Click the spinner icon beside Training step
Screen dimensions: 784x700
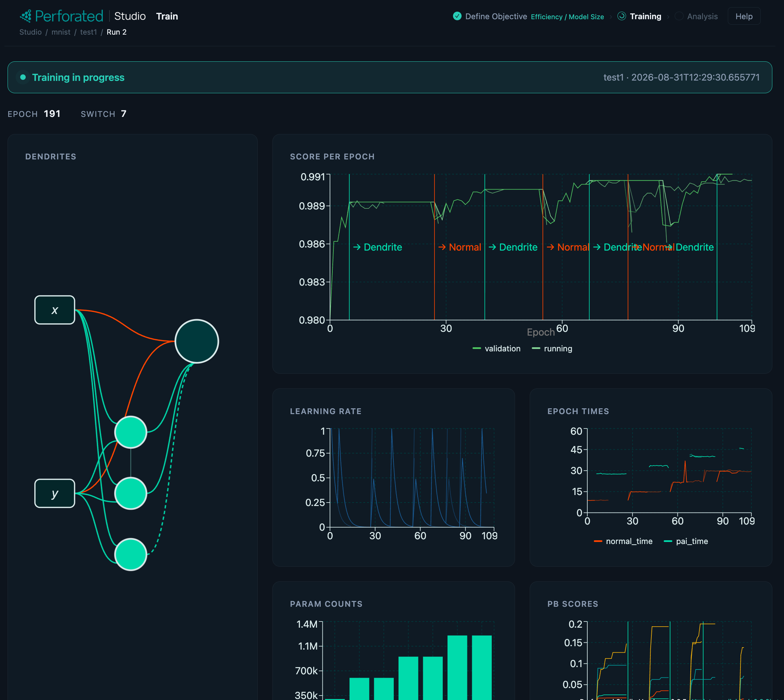click(621, 16)
